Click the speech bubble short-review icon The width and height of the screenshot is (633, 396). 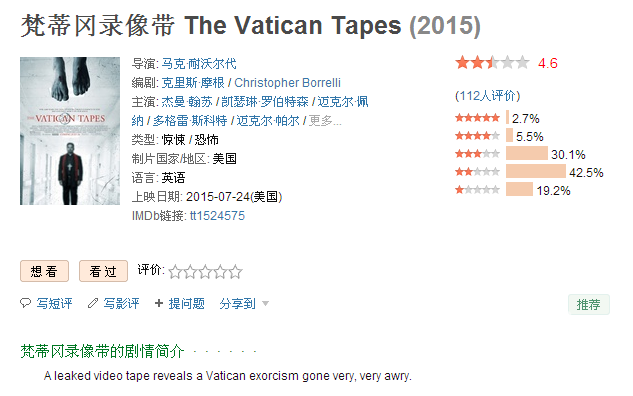pos(25,303)
